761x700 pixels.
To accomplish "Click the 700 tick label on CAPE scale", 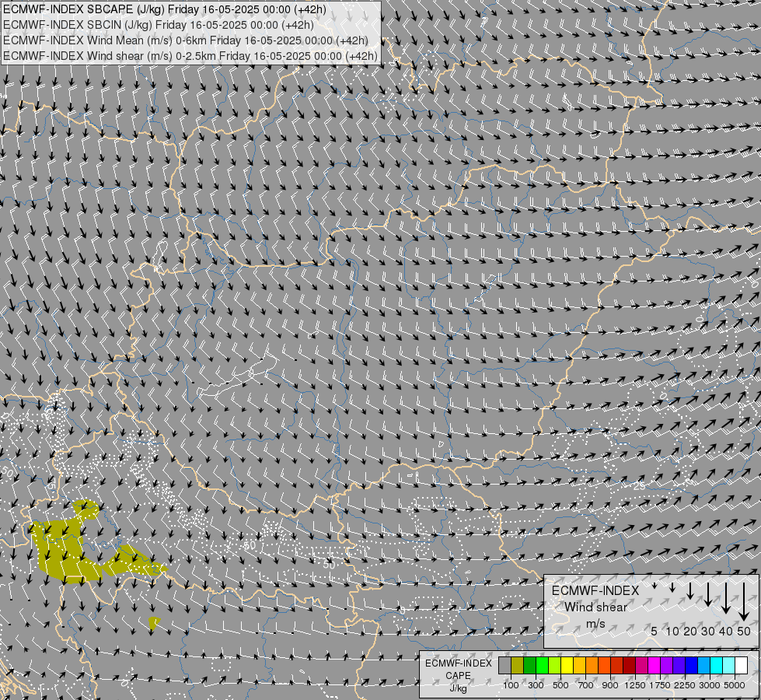I will [586, 685].
